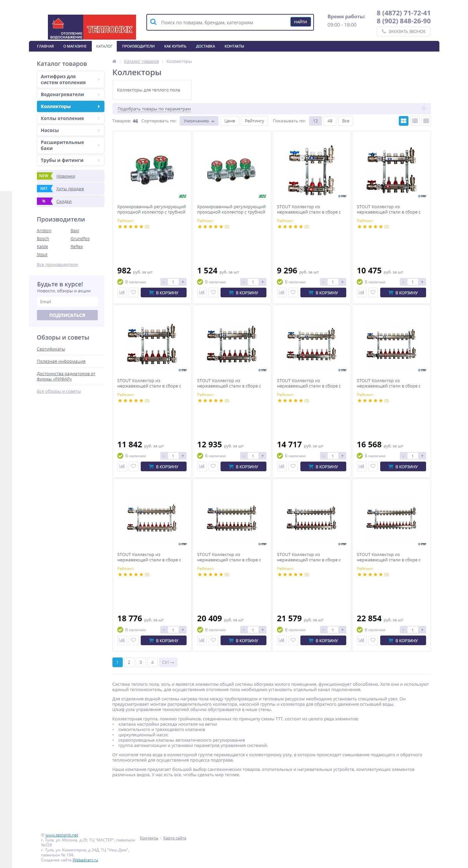Add 9 296 rub STOUT collector to favorites

coord(293,292)
